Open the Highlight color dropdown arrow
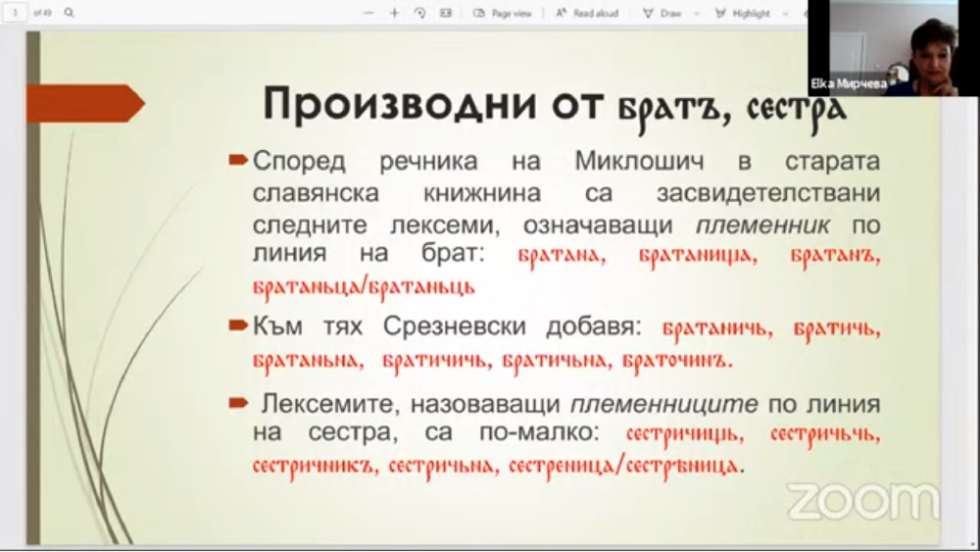Viewport: 980px width, 552px height. pyautogui.click(x=780, y=14)
